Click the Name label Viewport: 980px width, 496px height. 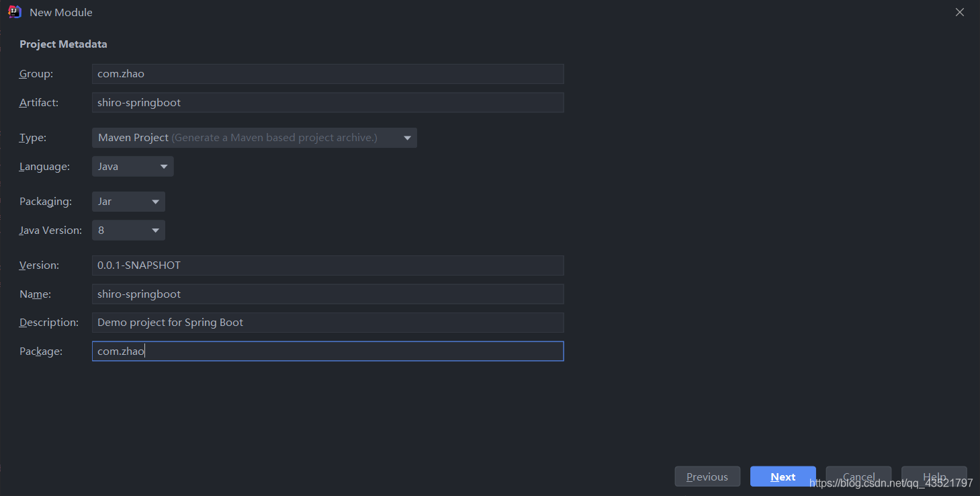(x=35, y=294)
